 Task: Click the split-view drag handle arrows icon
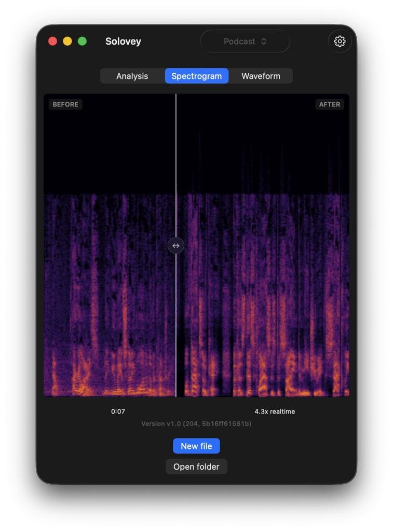click(176, 246)
